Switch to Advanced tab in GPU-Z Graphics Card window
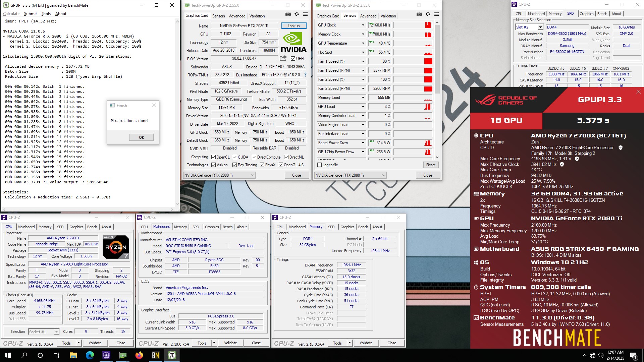This screenshot has height=362, width=644. tap(237, 16)
